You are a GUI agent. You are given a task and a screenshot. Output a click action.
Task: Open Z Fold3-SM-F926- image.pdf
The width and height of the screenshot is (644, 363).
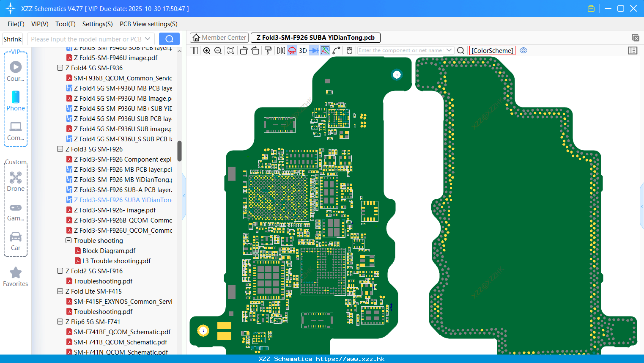click(x=111, y=210)
